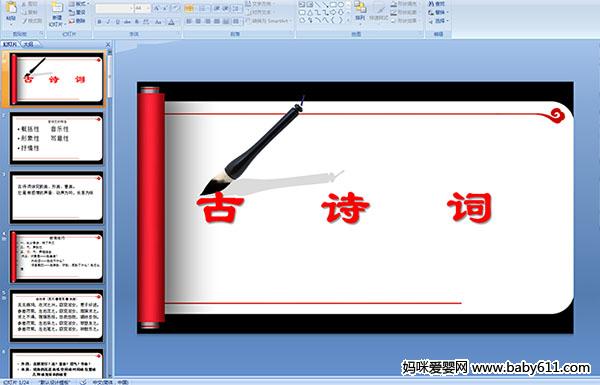
Task: Toggle underline formatting
Action: [x=117, y=22]
